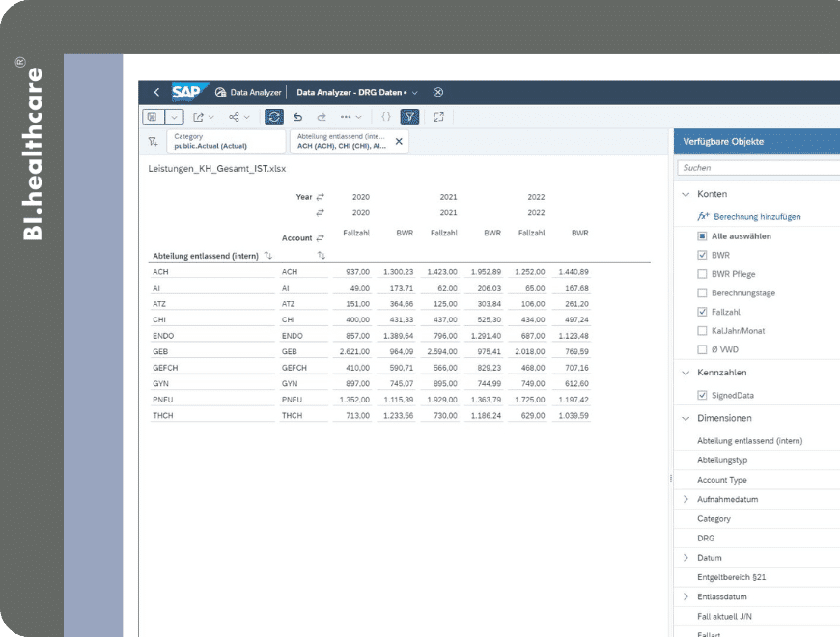Swap axis icon next to Year

(x=321, y=197)
